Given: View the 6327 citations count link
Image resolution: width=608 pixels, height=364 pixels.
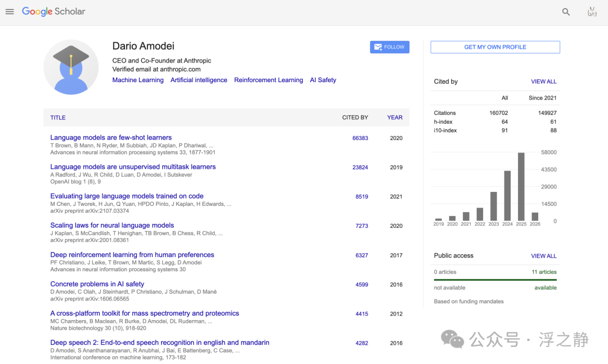Looking at the screenshot, I should coord(362,255).
